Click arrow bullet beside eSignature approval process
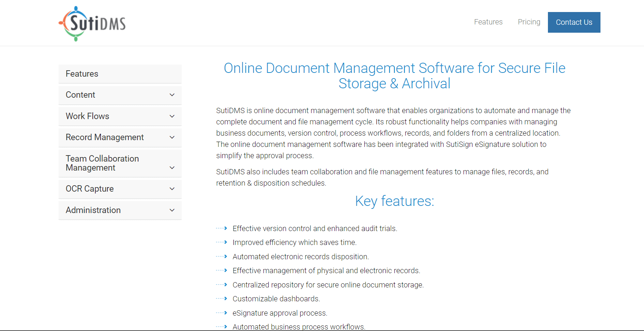This screenshot has height=331, width=644. pyautogui.click(x=222, y=313)
